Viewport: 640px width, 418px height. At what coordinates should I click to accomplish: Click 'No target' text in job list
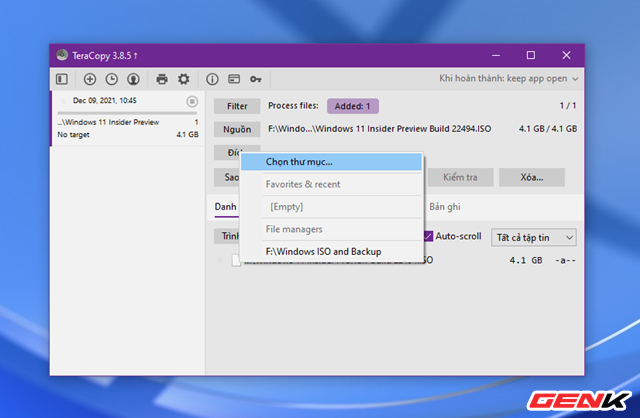click(73, 135)
